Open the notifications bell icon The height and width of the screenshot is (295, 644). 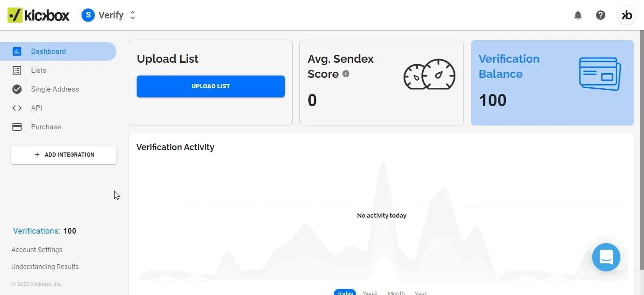[578, 15]
